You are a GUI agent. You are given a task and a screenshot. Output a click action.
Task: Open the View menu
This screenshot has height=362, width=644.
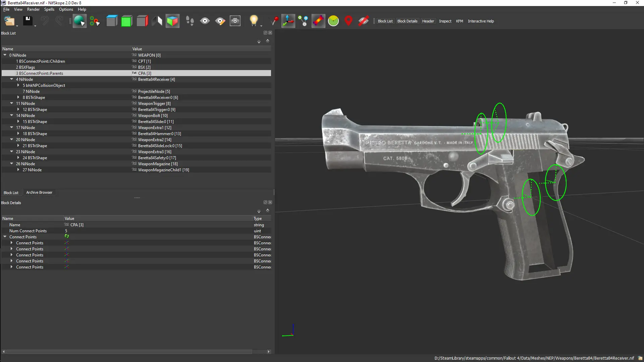coord(18,9)
